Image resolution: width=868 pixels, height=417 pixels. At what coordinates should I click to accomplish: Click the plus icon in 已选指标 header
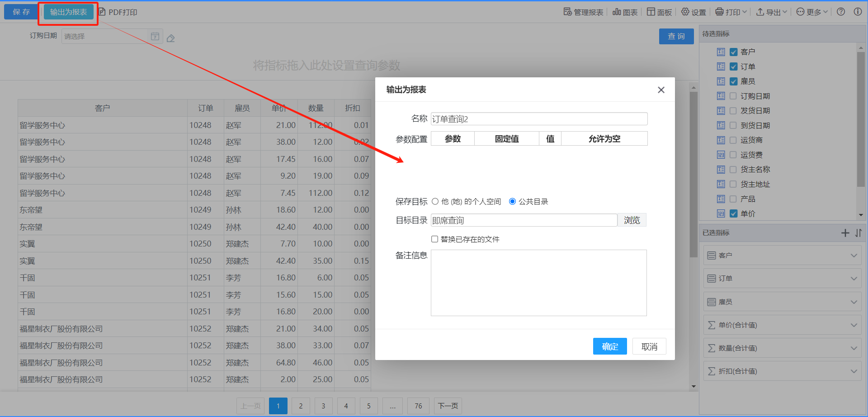pos(845,233)
